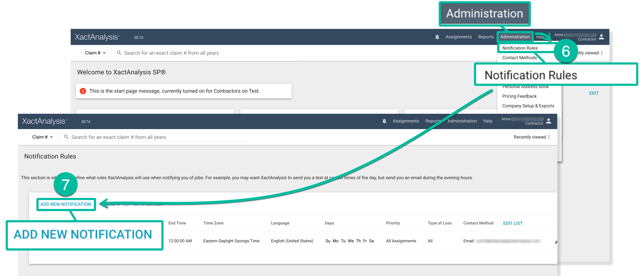The height and width of the screenshot is (276, 644).
Task: Click the Mo day in the notification row
Action: [336, 241]
